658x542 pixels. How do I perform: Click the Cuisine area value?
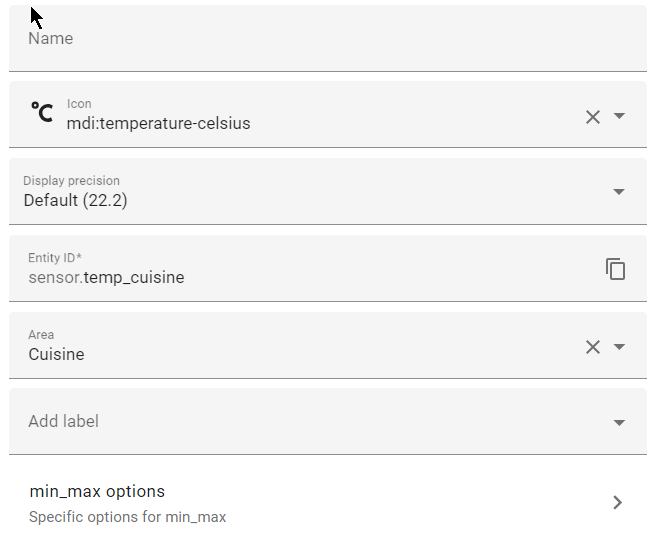[x=56, y=354]
